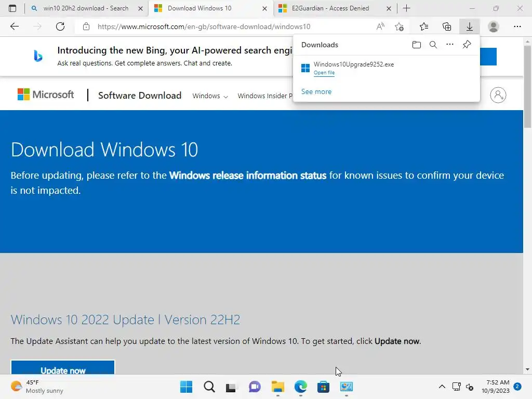The height and width of the screenshot is (399, 532).
Task: Click the Update now button
Action: point(63,367)
